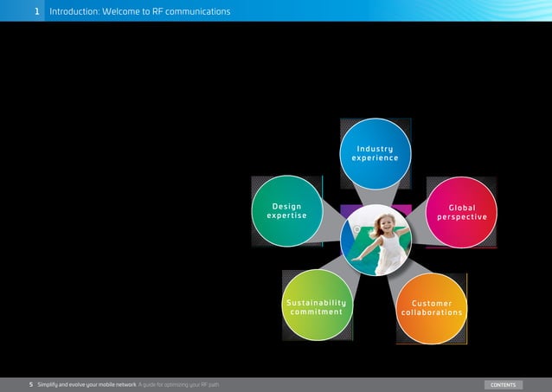This screenshot has width=552, height=392.
Task: Click the gray beam beside Global perspective
Action: click(419, 225)
